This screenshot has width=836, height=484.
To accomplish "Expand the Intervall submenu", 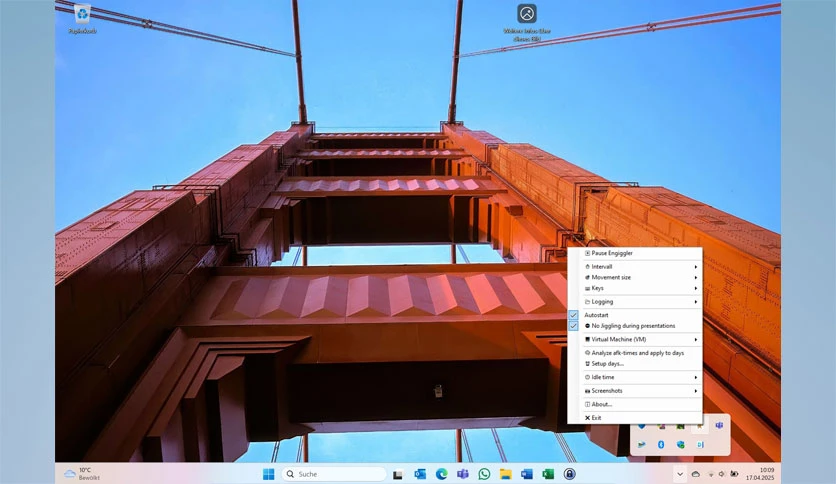I will 634,267.
